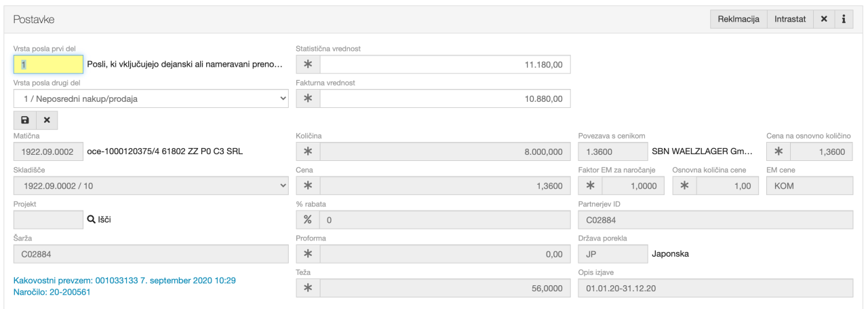Click the percent icon beside % rabata
868x309 pixels.
(308, 219)
